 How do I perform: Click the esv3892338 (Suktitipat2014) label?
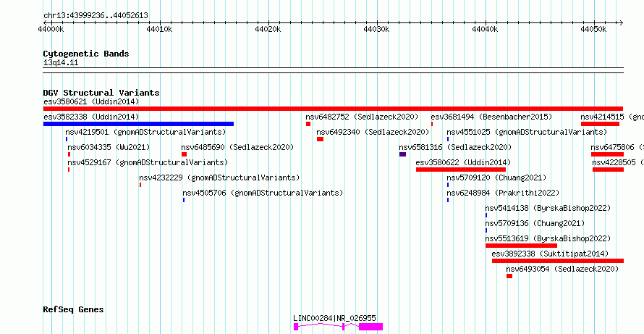(550, 254)
